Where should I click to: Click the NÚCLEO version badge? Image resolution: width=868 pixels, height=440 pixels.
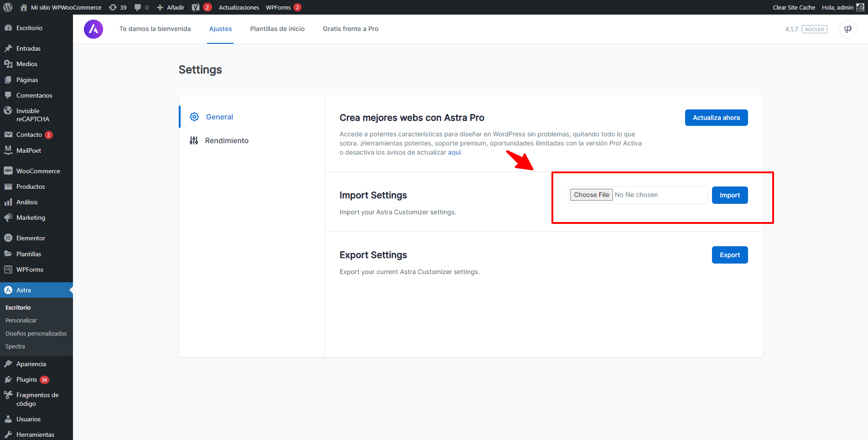click(815, 29)
